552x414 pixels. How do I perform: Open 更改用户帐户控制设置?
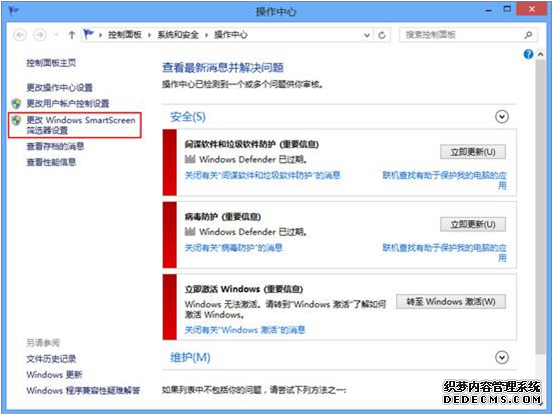(68, 103)
